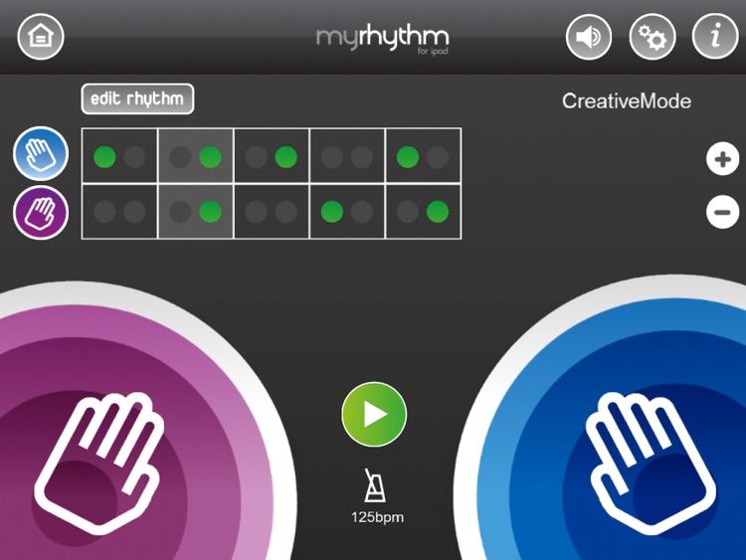
Task: Toggle blue row beat 4 second dot
Action: click(x=362, y=157)
